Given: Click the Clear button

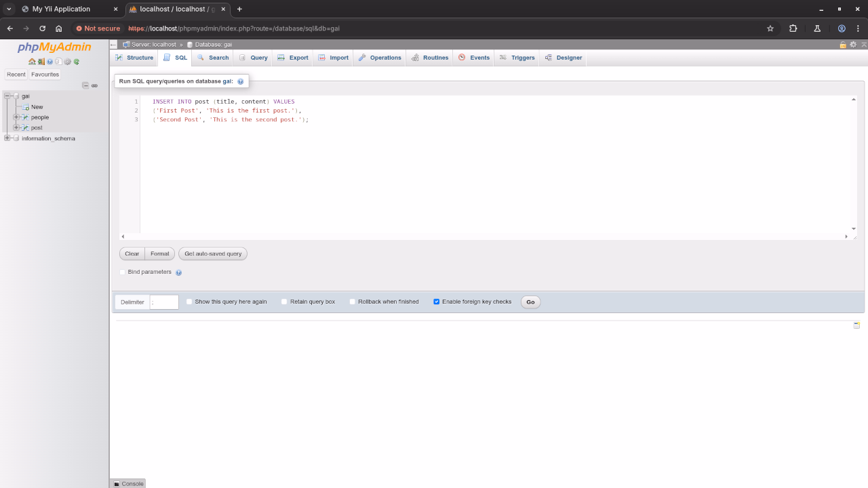Looking at the screenshot, I should click(x=132, y=253).
